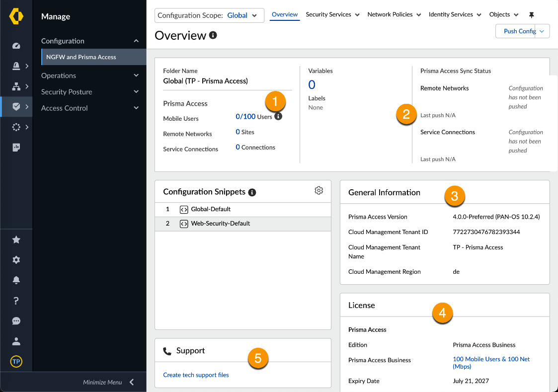Screen dimensions: 558x392
Task: Click the license edition value Prisma Access Business
Action: click(484, 345)
